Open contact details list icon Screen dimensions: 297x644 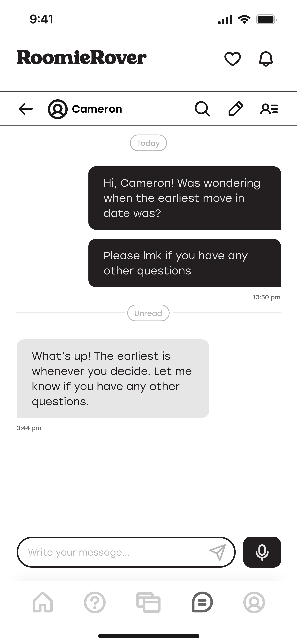(x=269, y=109)
